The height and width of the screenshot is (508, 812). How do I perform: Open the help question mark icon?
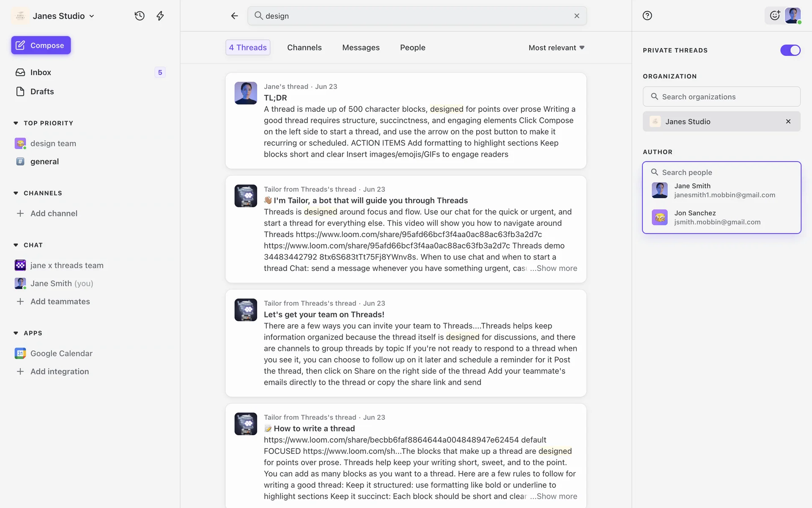pyautogui.click(x=647, y=16)
